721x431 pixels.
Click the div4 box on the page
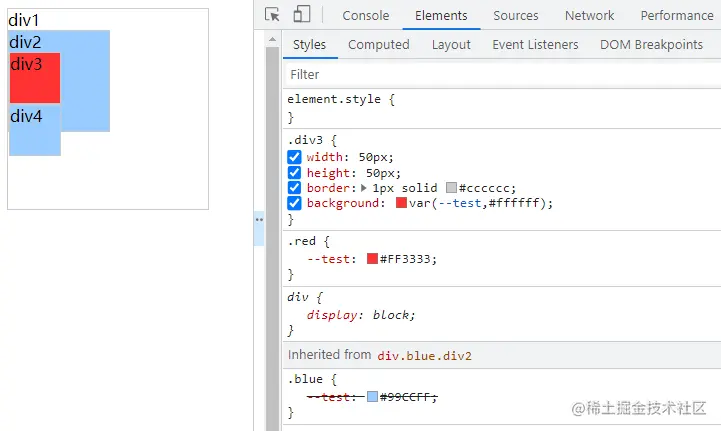pos(35,130)
